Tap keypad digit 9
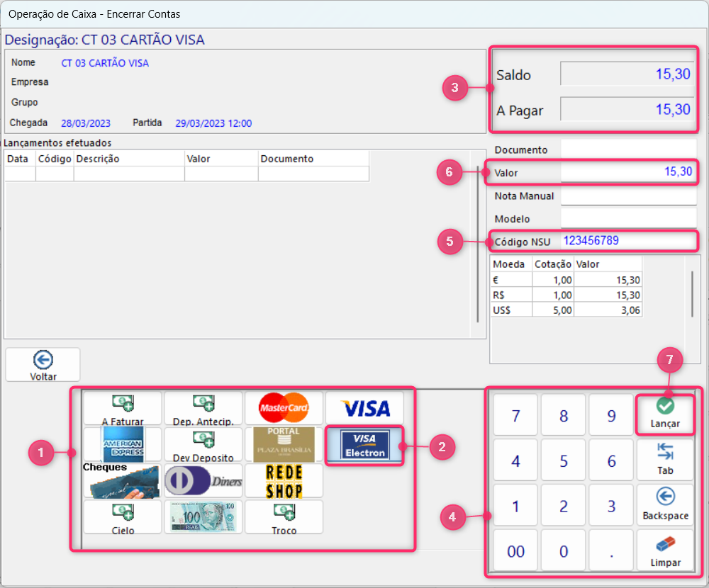Viewport: 709px width, 588px height. tap(611, 415)
